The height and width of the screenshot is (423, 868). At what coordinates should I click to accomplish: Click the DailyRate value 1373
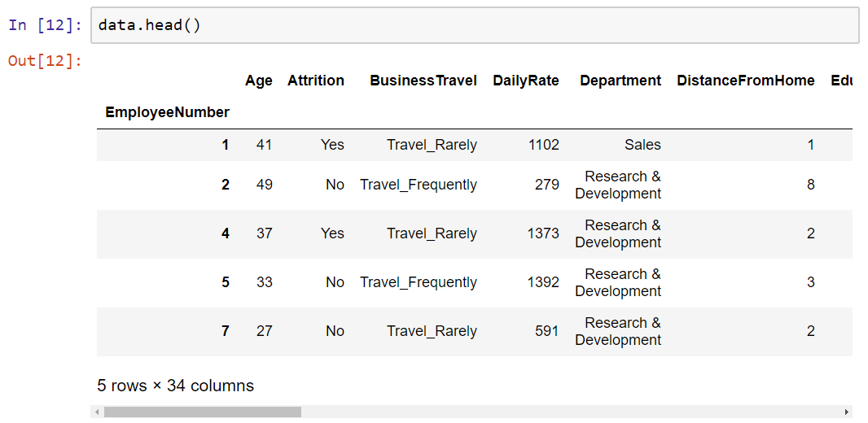point(543,233)
